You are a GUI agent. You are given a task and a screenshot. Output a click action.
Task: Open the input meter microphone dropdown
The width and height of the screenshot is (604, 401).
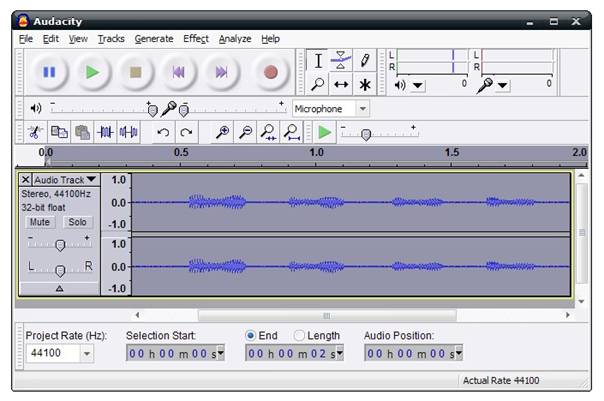[x=502, y=85]
